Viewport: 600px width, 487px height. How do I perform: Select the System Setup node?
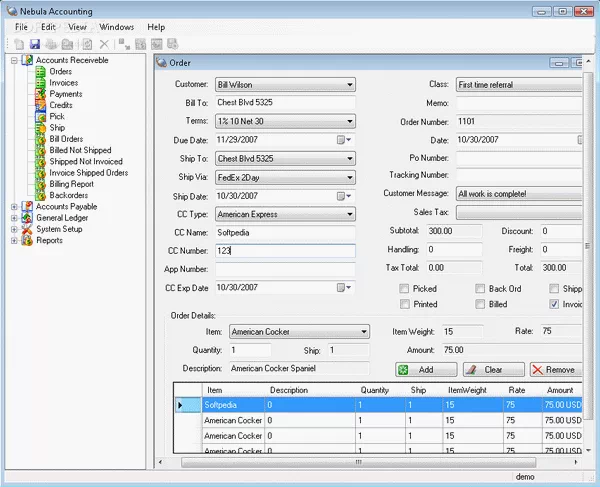tap(59, 229)
